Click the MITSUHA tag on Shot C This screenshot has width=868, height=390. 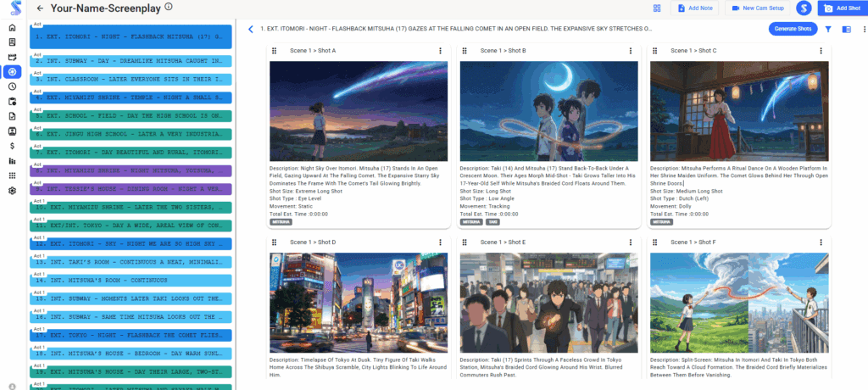pos(661,222)
